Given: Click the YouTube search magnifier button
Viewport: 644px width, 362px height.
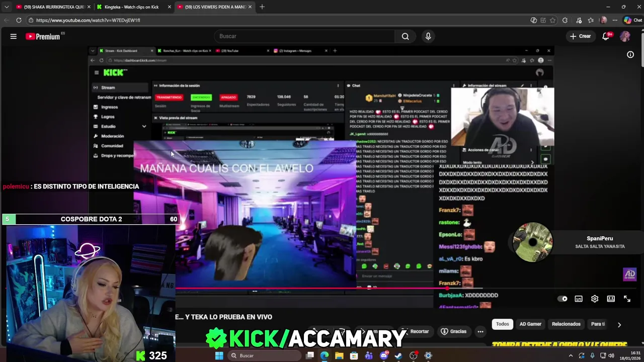Looking at the screenshot, I should tap(405, 36).
